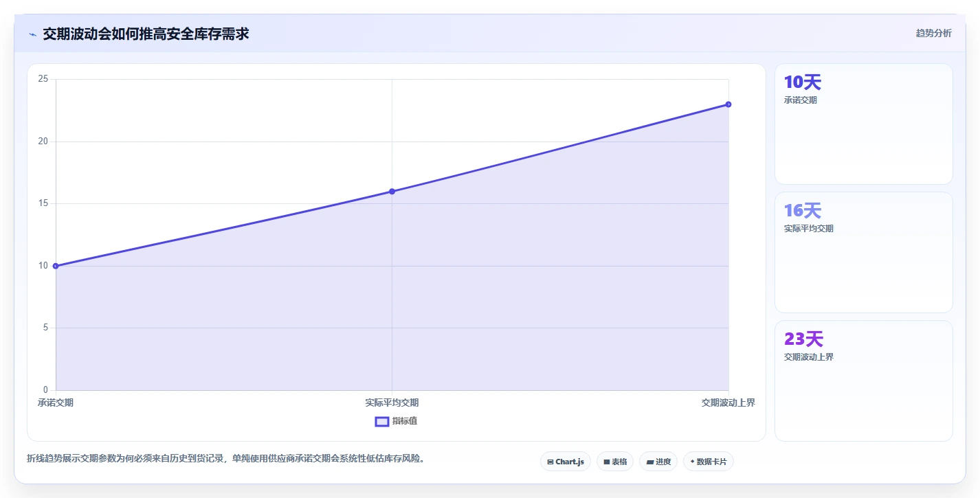Screen dimensions: 980x498
Task: Click the y-axis value 5
Action: [45, 328]
